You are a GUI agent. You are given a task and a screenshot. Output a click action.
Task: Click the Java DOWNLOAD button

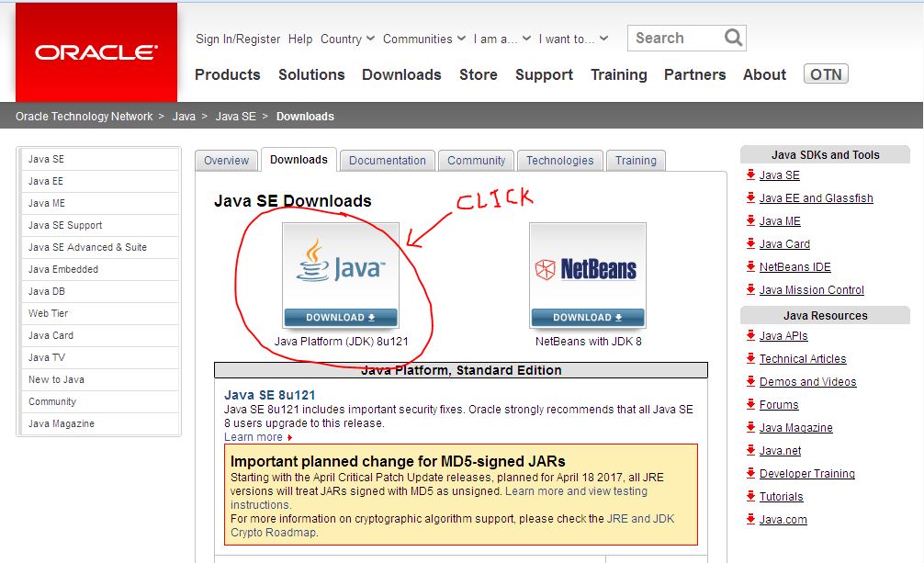341,317
